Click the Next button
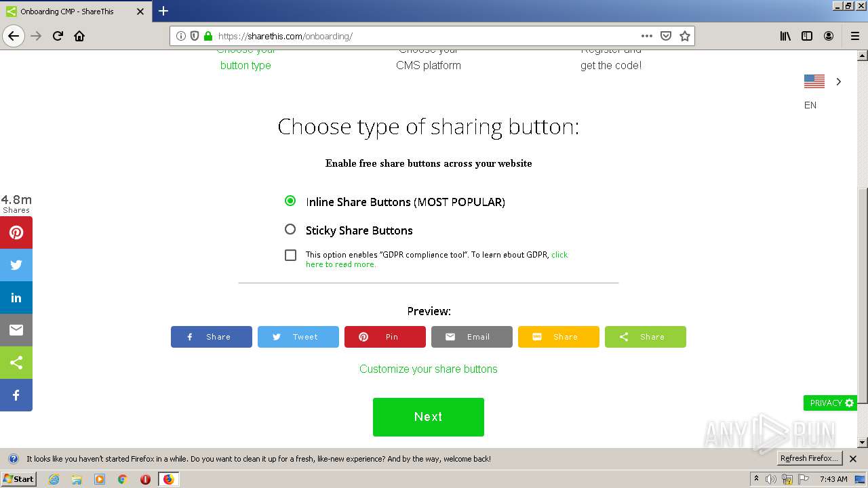This screenshot has height=488, width=868. point(429,417)
